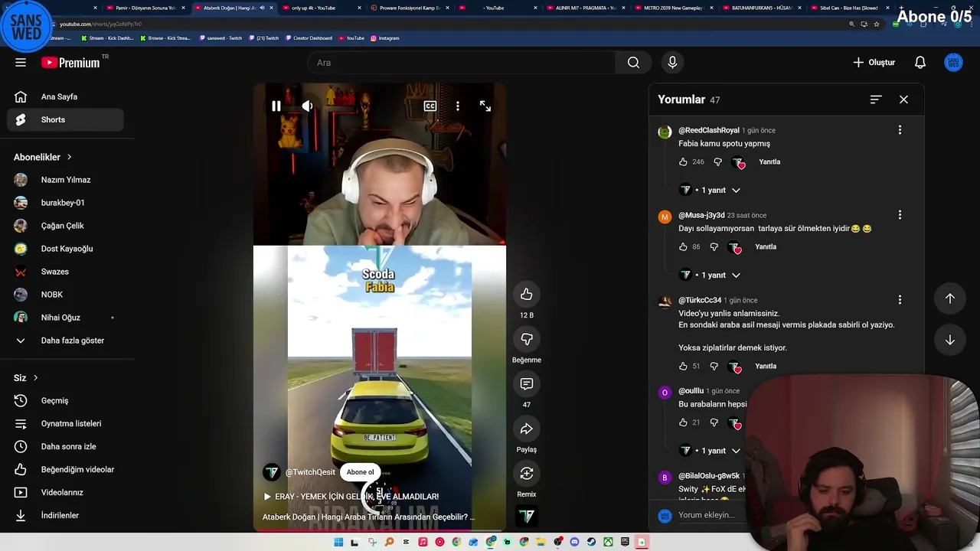Open the @TwitchQesit channel link
Image resolution: width=980 pixels, height=551 pixels.
(x=310, y=472)
